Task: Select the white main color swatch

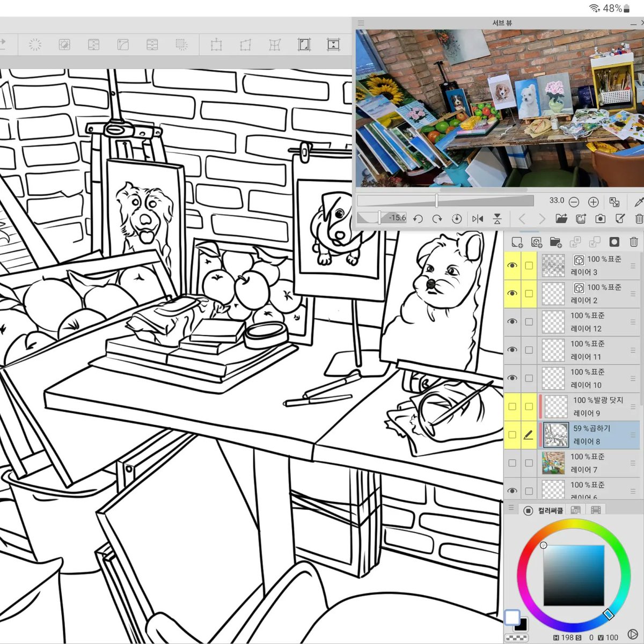Action: click(512, 617)
